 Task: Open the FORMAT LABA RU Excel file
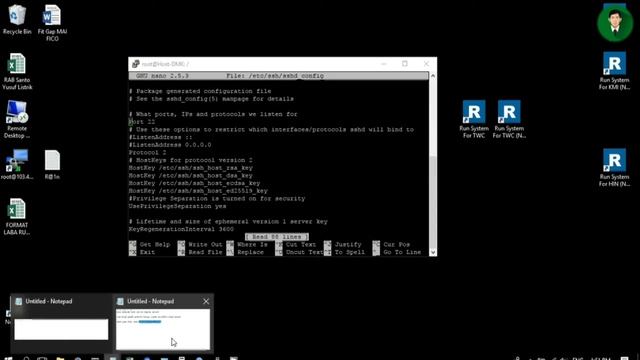pyautogui.click(x=17, y=217)
